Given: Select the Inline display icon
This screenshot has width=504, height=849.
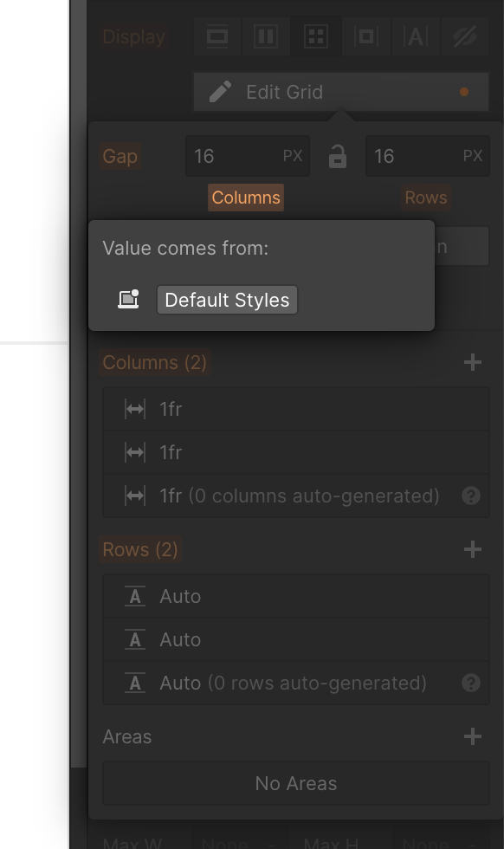Looking at the screenshot, I should pyautogui.click(x=415, y=36).
